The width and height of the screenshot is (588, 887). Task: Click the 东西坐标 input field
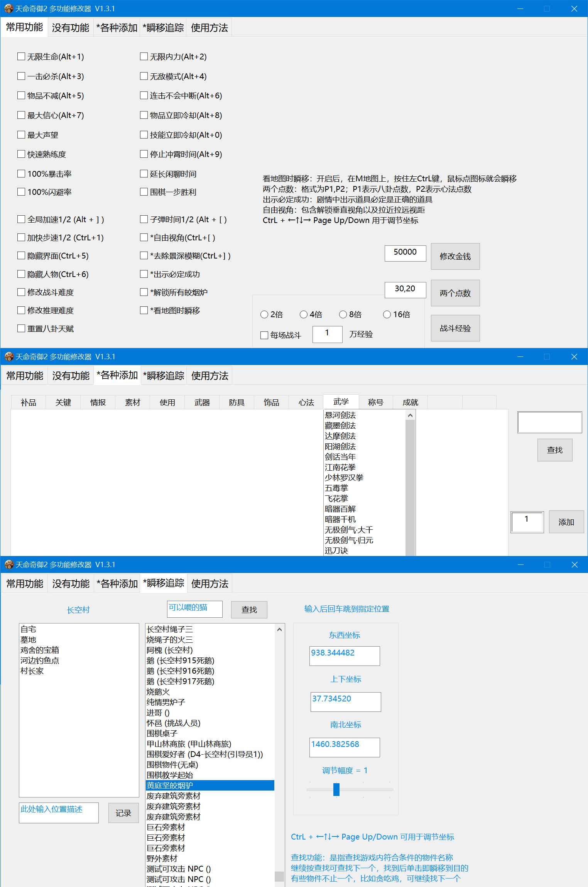[x=344, y=656]
